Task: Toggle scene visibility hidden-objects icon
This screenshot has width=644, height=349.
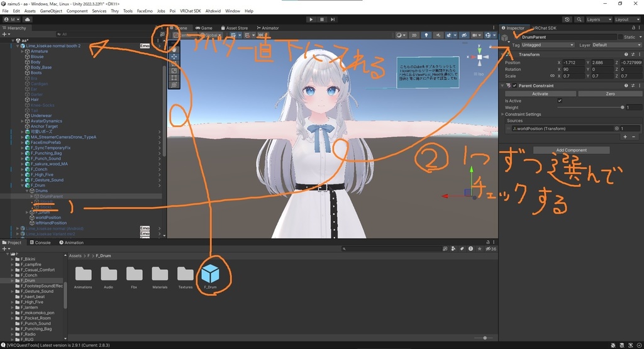Action: click(464, 35)
